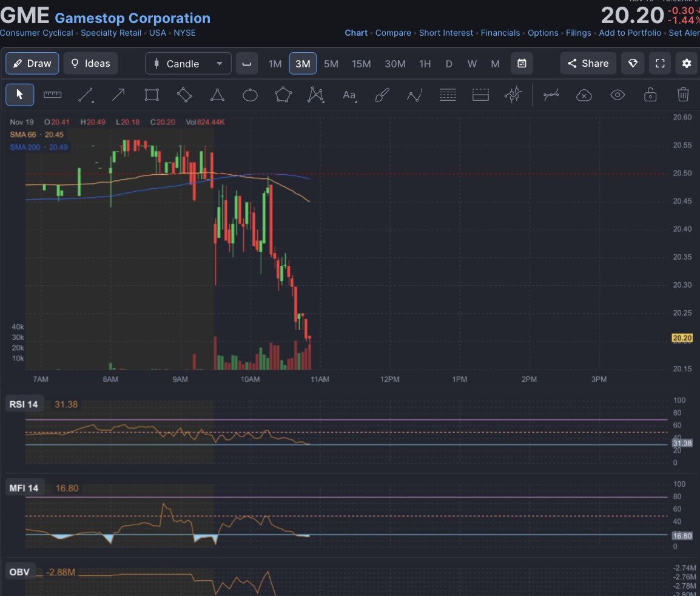Select the Brush drawing tool
The width and height of the screenshot is (700, 596).
[x=382, y=95]
